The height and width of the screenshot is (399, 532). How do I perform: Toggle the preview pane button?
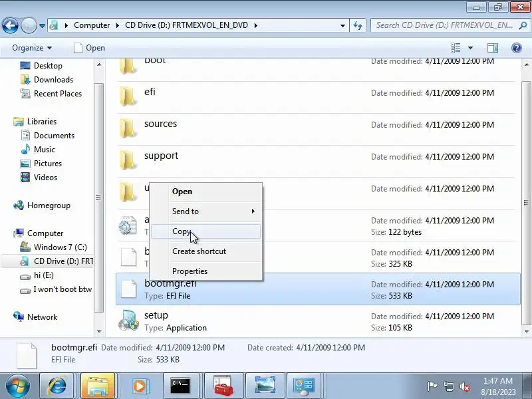pyautogui.click(x=493, y=48)
